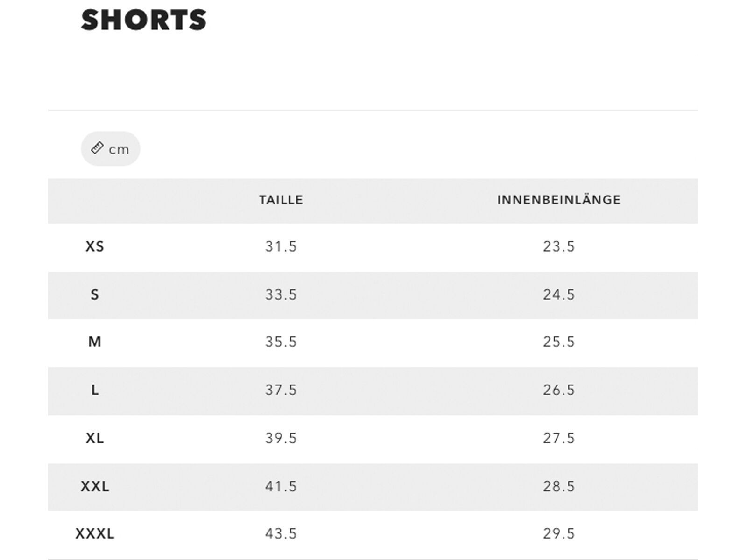Select the XXXL size row
The height and width of the screenshot is (560, 747).
point(95,533)
